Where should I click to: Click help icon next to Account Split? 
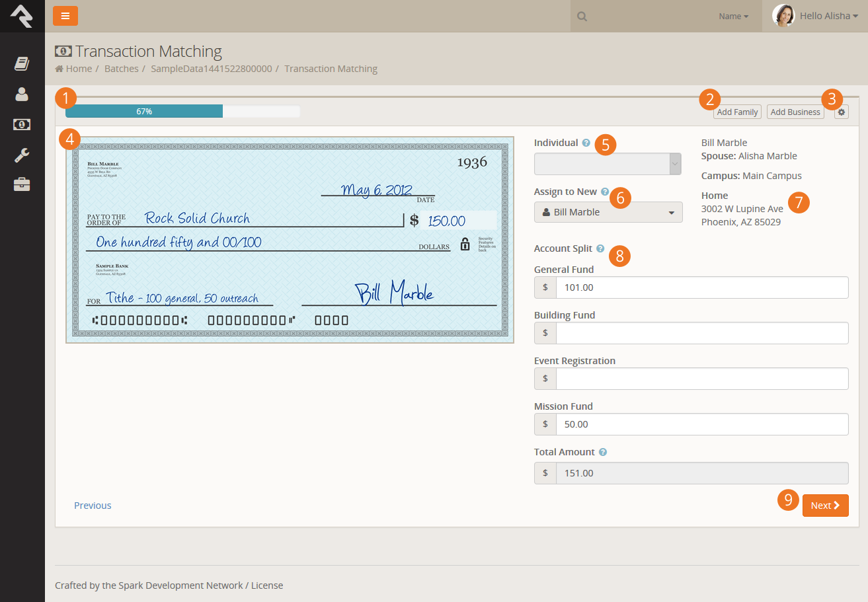[x=600, y=249]
